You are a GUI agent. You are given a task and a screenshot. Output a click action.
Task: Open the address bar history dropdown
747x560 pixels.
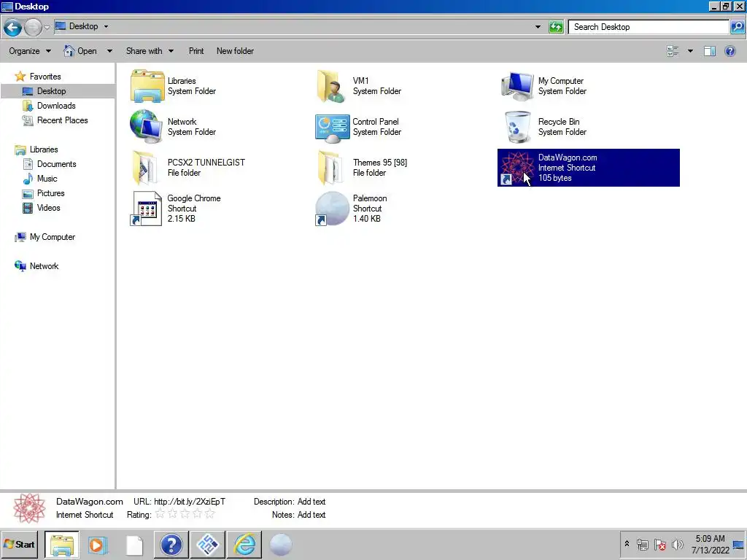538,27
